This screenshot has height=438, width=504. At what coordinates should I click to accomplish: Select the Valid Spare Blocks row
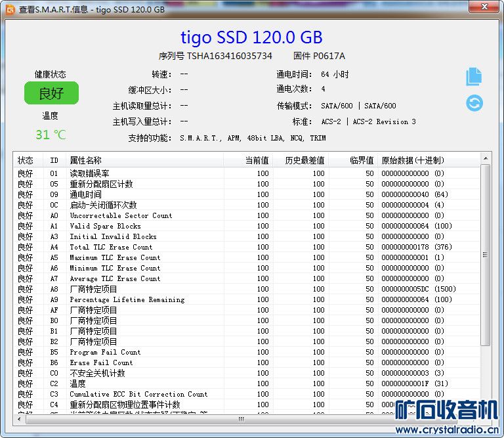point(247,226)
